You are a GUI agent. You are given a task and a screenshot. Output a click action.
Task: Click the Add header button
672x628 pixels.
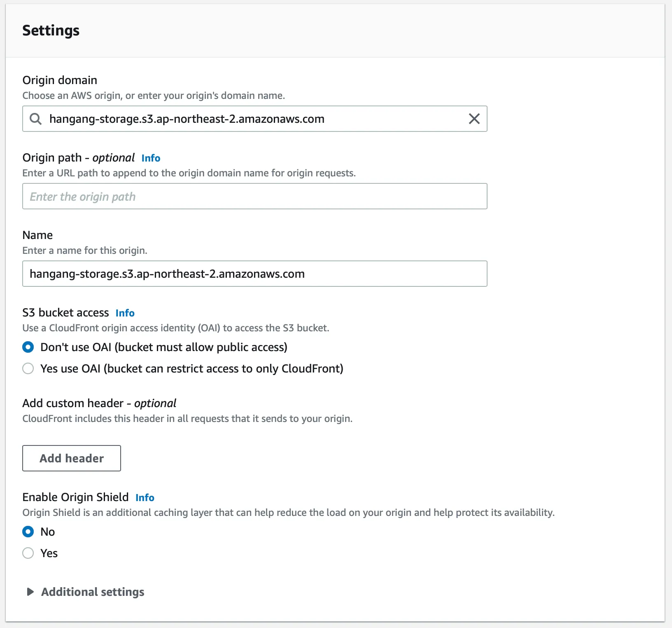tap(72, 458)
